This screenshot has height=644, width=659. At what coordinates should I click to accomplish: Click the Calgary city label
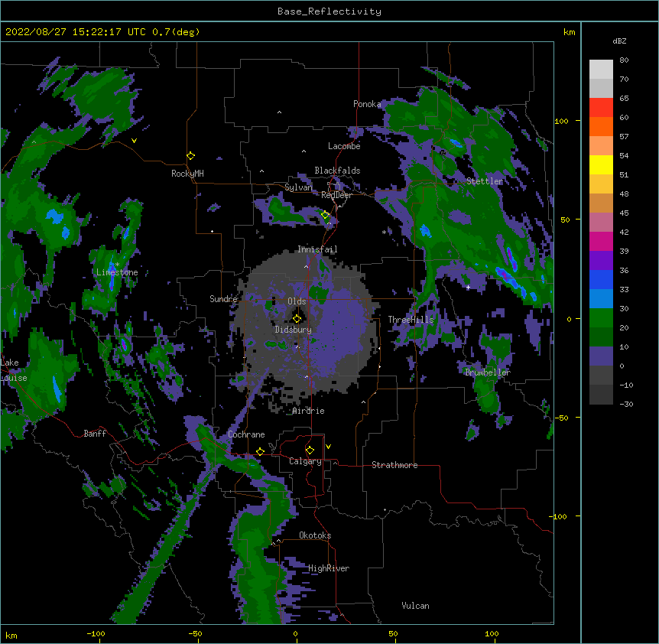coord(305,461)
